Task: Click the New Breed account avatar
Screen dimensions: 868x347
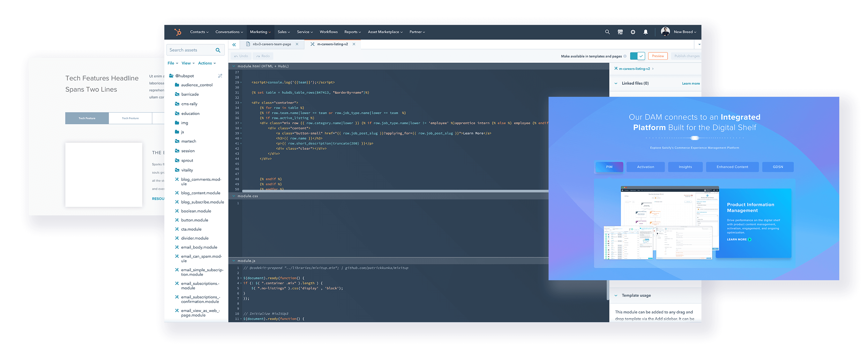Action: pyautogui.click(x=665, y=32)
